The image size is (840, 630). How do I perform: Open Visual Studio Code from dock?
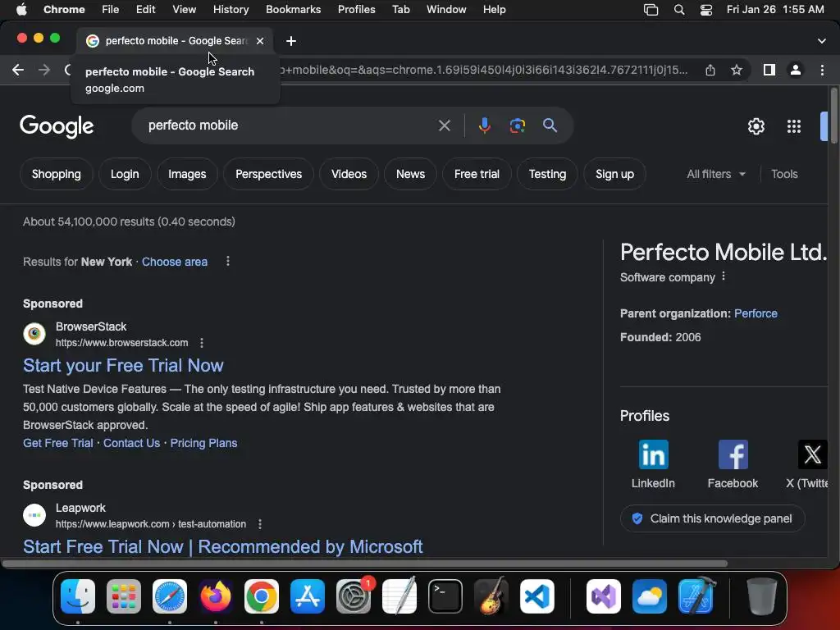click(536, 596)
